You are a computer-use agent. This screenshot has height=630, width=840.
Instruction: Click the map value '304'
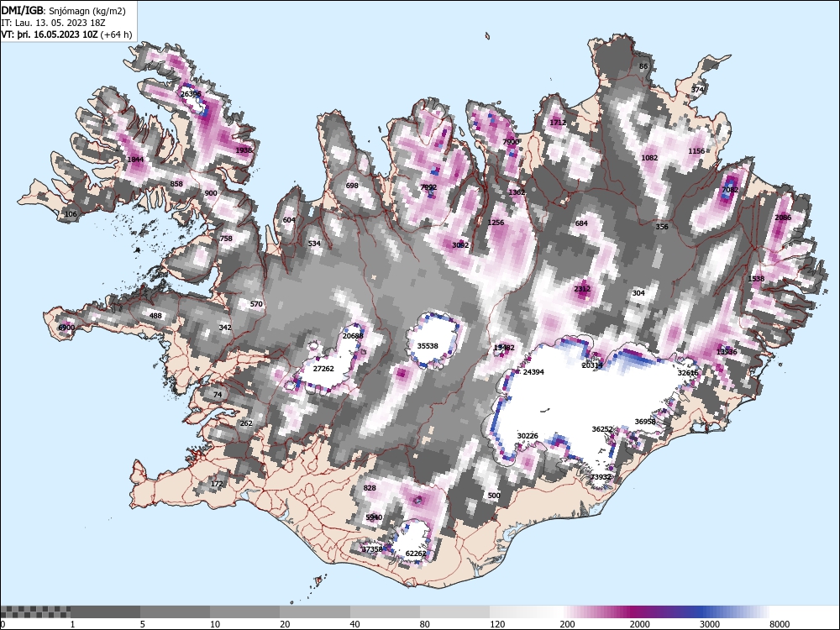coord(638,293)
